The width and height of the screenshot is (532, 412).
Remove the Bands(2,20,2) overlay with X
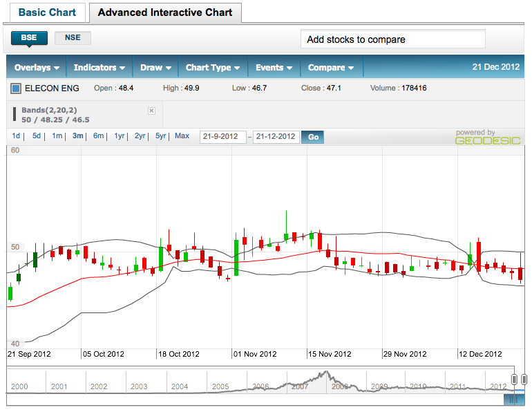(152, 111)
